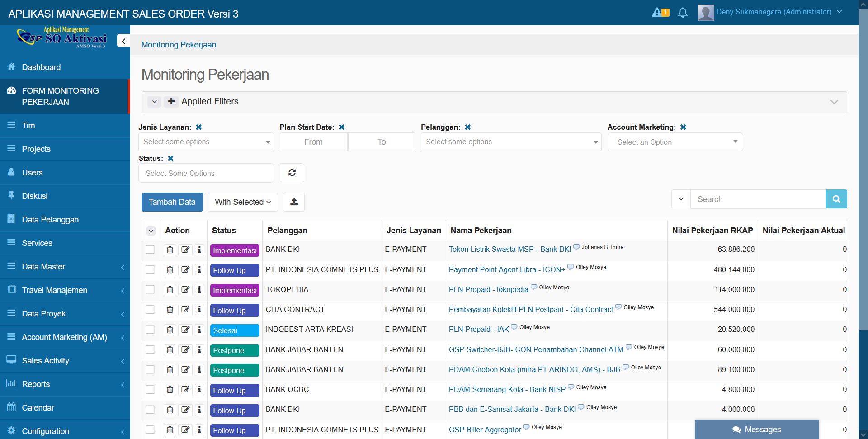Viewport: 868px width, 439px height.
Task: Open the select-all dropdown in table header
Action: point(151,231)
